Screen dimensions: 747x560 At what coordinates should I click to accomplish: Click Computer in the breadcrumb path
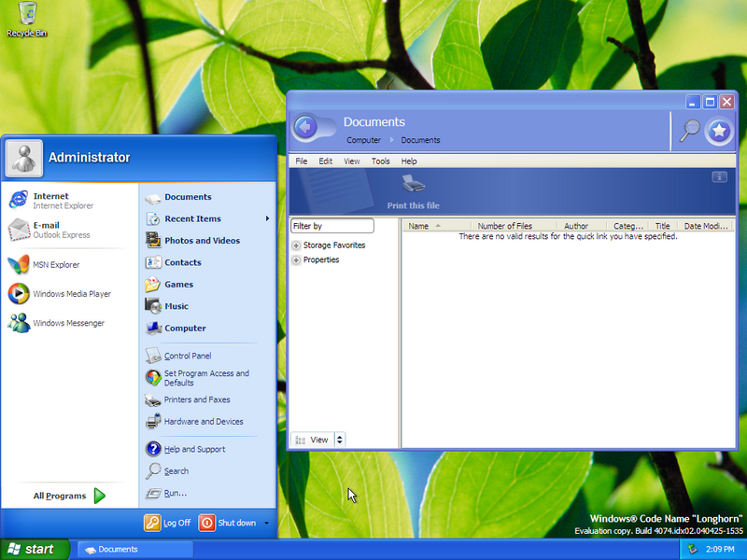click(x=363, y=140)
